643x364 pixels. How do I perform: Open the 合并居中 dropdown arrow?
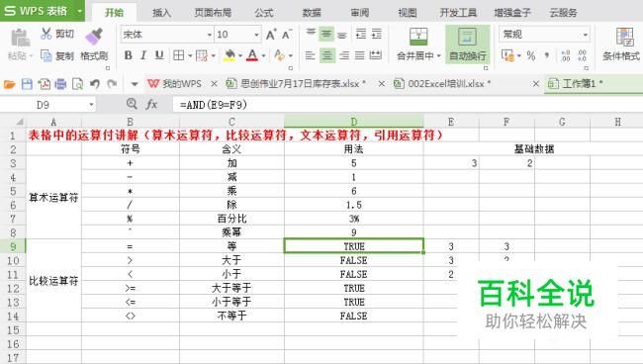tap(439, 55)
